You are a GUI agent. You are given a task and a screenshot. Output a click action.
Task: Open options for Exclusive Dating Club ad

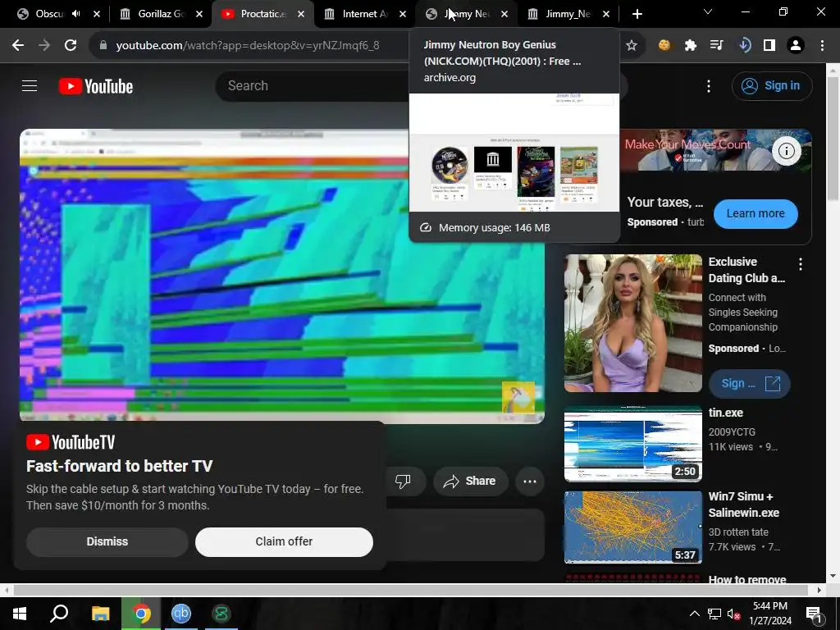pos(801,263)
